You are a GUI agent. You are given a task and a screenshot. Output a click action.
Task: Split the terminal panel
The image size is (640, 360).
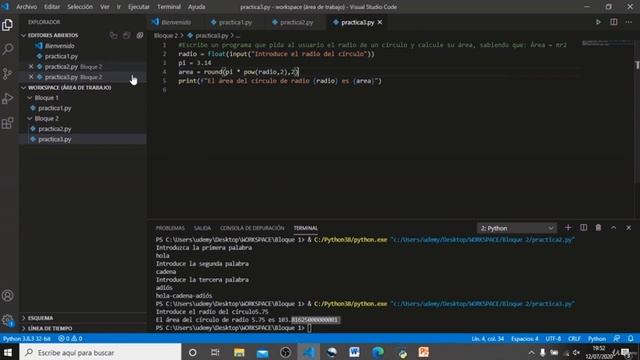pos(583,228)
